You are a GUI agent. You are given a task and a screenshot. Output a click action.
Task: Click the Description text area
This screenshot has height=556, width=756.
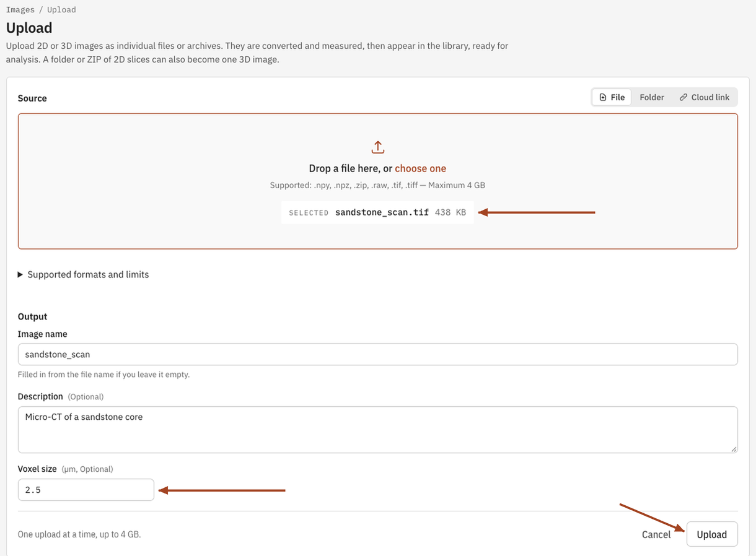coord(377,430)
